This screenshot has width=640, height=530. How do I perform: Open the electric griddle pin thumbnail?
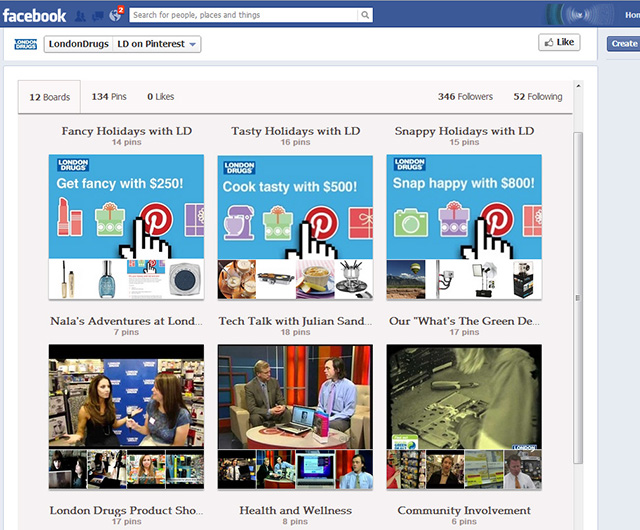[x=276, y=280]
